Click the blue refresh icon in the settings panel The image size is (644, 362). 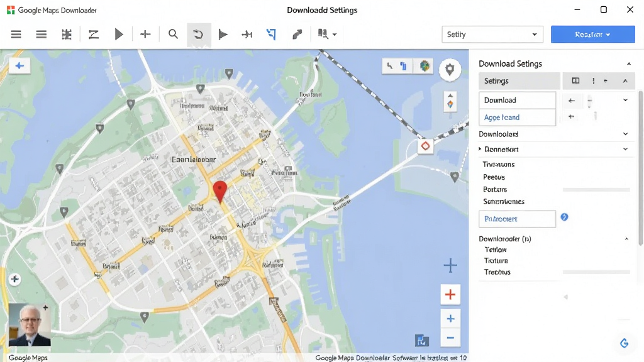pos(625,343)
